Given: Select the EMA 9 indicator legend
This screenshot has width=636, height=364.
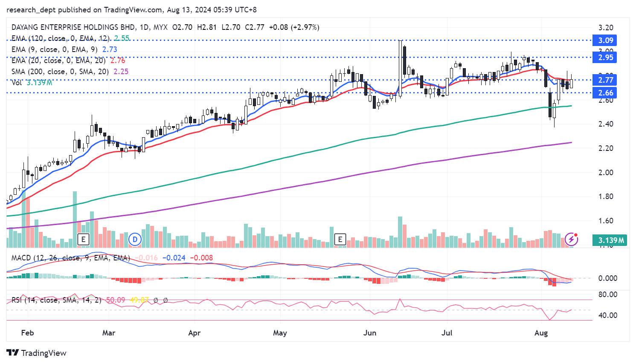Looking at the screenshot, I should point(54,49).
